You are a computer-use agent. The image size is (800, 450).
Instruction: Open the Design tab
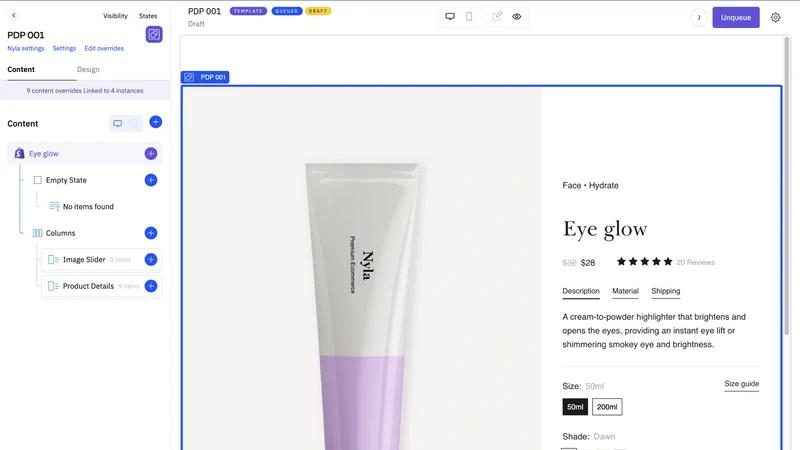tap(88, 69)
